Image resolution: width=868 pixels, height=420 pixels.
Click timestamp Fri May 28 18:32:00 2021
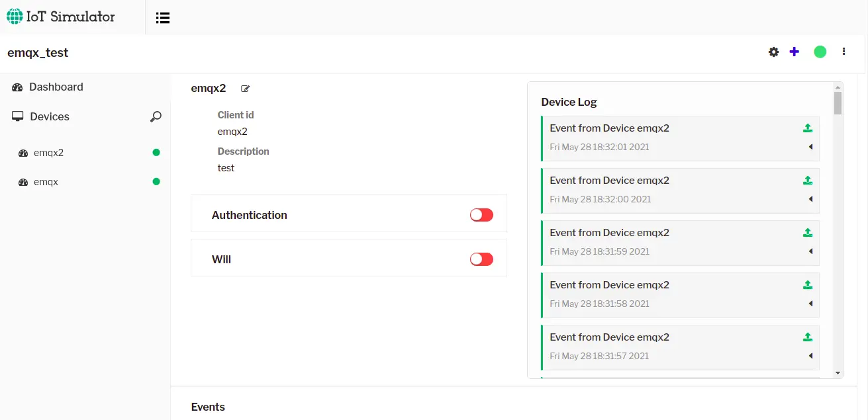pos(600,199)
